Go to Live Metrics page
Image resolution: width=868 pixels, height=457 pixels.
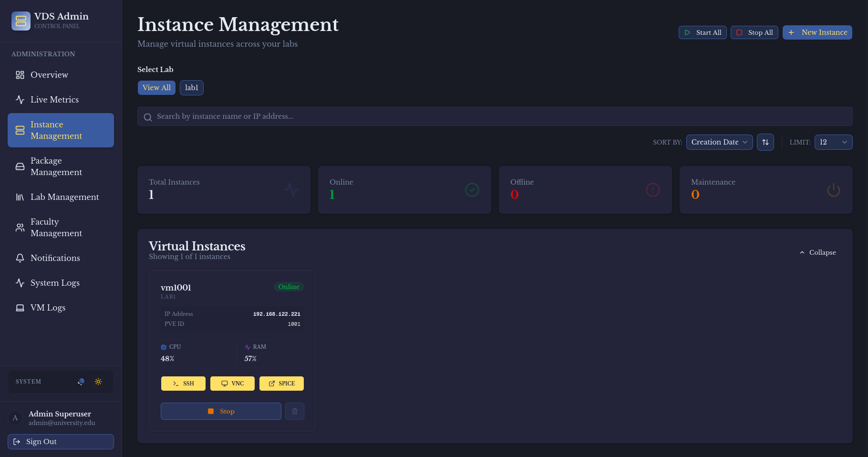tap(61, 100)
